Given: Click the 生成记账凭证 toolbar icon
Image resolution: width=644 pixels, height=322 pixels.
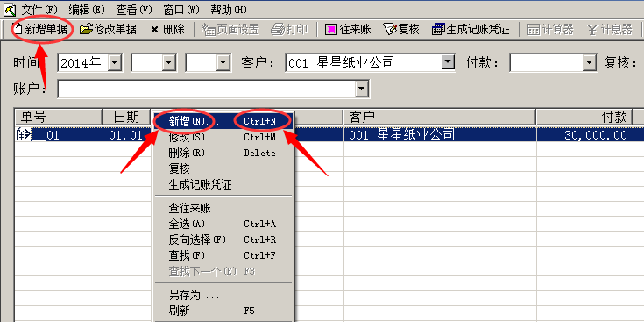Looking at the screenshot, I should (438, 30).
